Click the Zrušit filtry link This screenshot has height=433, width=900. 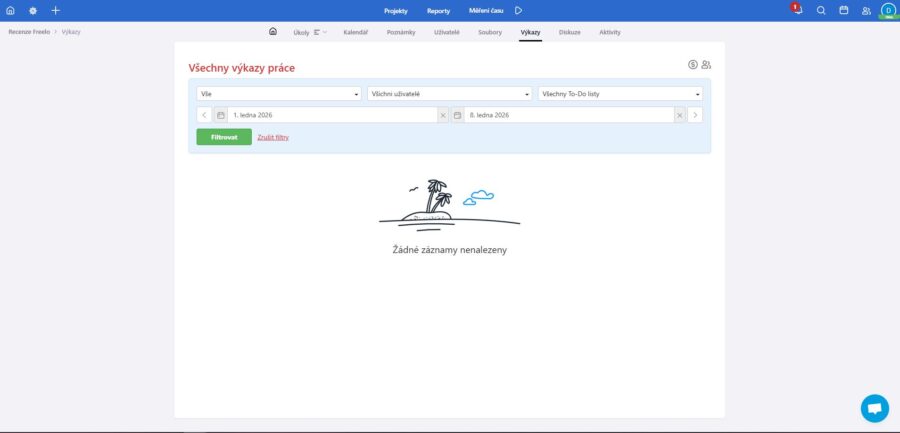pyautogui.click(x=273, y=137)
